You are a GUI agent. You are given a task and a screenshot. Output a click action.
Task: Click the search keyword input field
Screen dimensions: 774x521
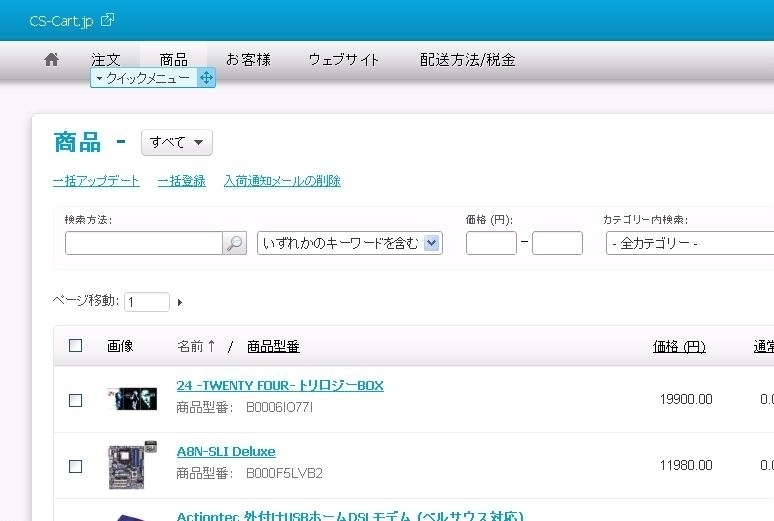coord(143,243)
